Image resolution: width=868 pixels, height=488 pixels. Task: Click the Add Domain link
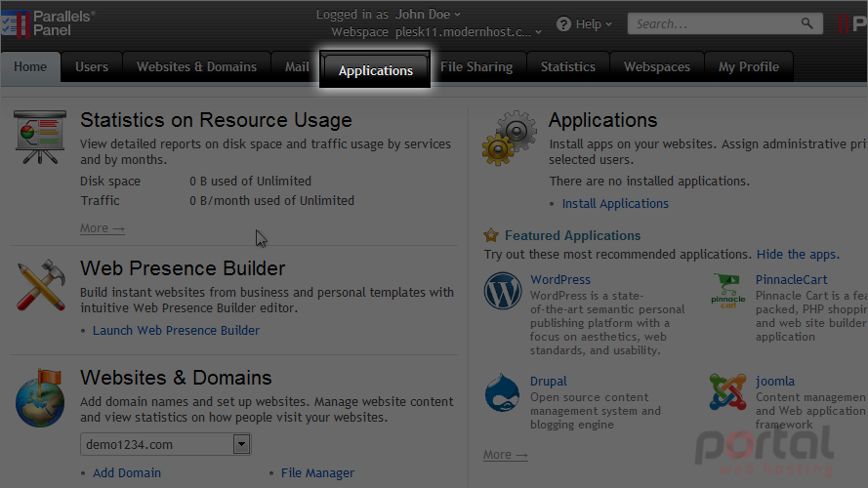127,473
